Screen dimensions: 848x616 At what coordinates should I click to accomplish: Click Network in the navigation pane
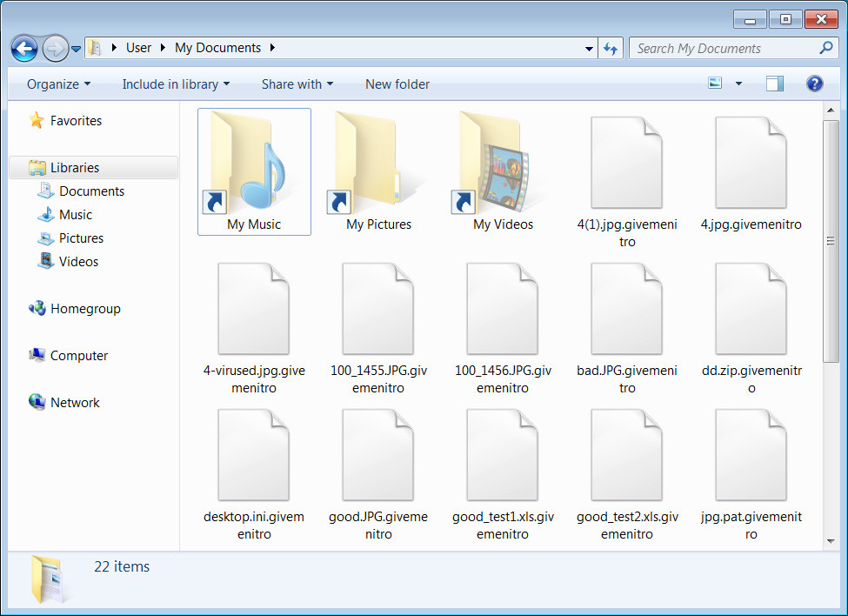[x=75, y=403]
